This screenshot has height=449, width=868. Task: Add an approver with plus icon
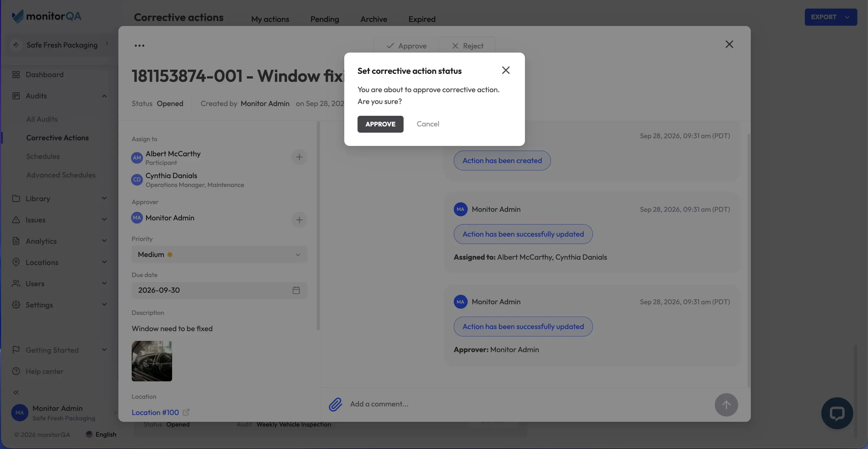click(299, 220)
